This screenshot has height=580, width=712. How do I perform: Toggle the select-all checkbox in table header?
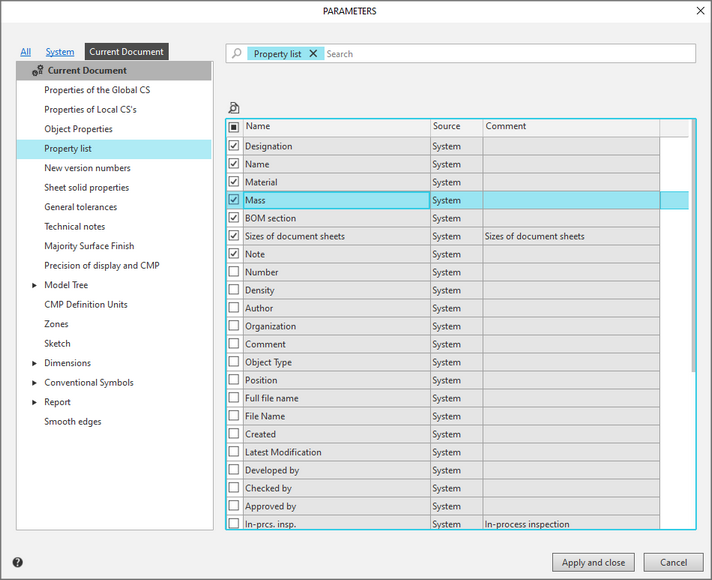[x=234, y=127]
